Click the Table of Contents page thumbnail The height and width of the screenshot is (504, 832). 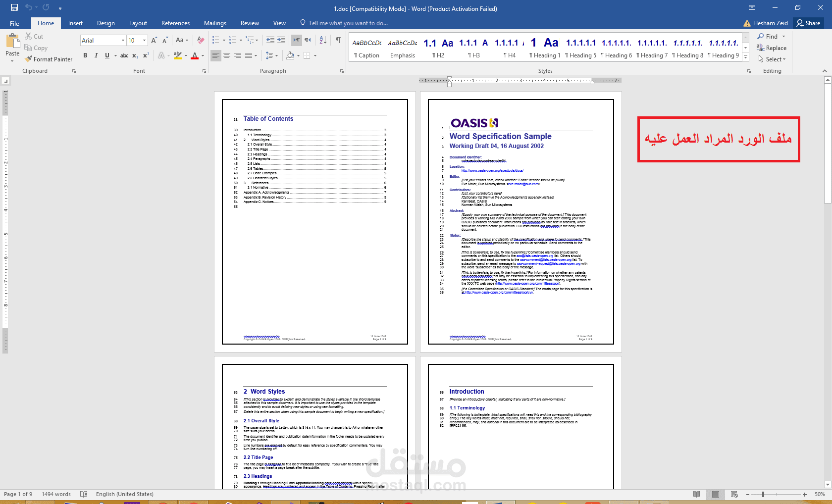tap(315, 222)
